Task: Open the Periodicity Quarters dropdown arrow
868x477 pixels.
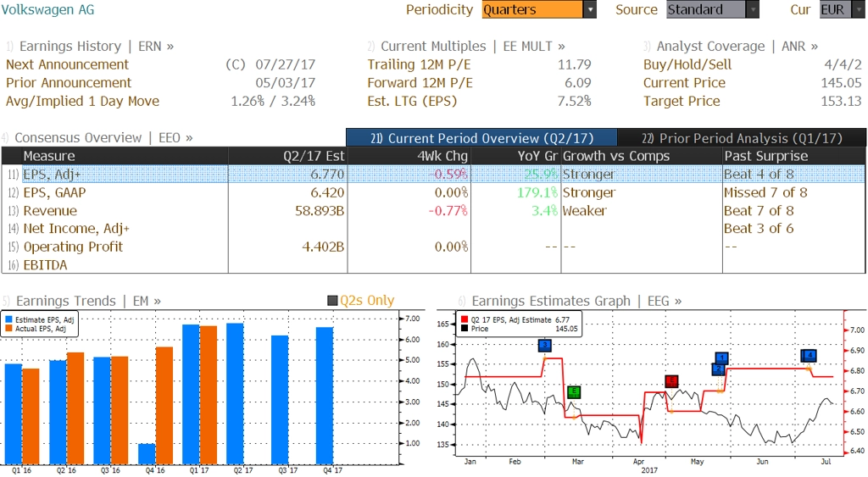Action: pos(590,10)
